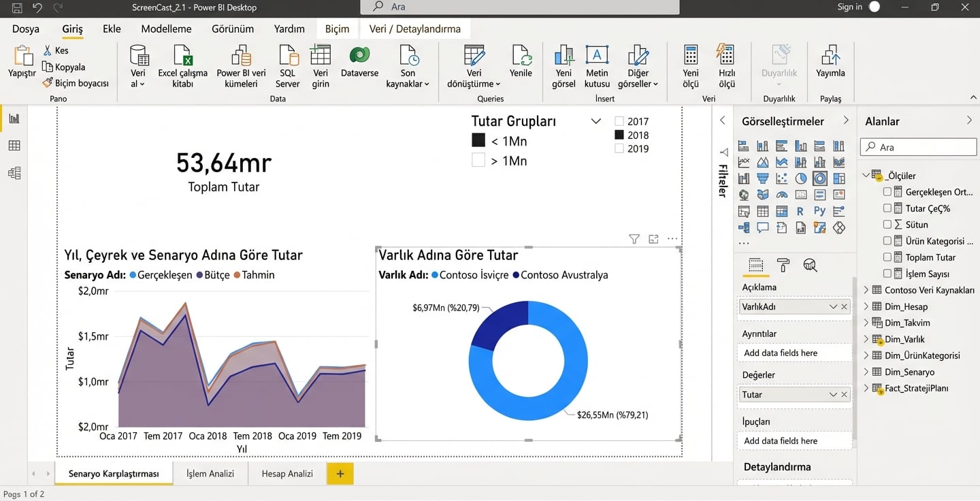This screenshot has height=501, width=980.
Task: Open the Tutar Grupları slicer dropdown
Action: coord(596,121)
